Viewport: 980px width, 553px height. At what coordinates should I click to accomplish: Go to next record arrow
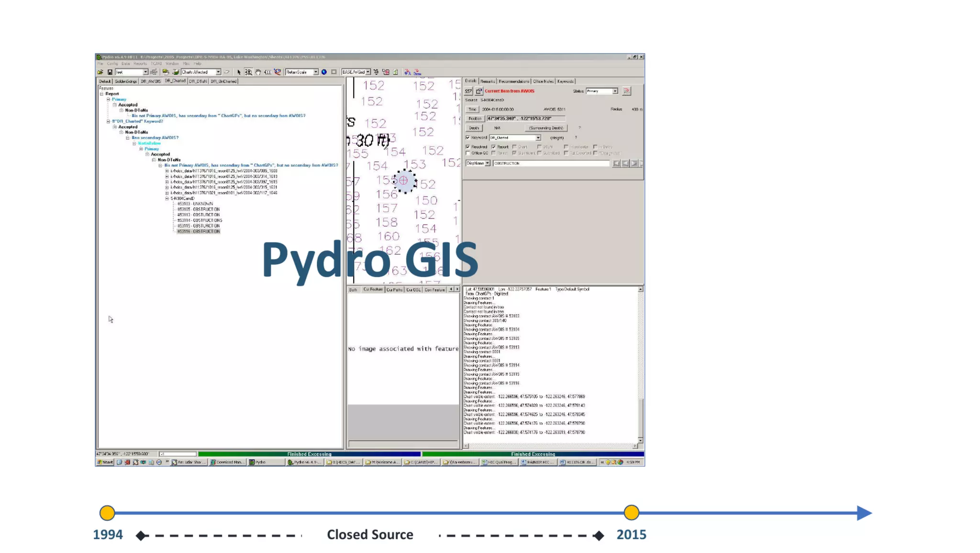[635, 164]
